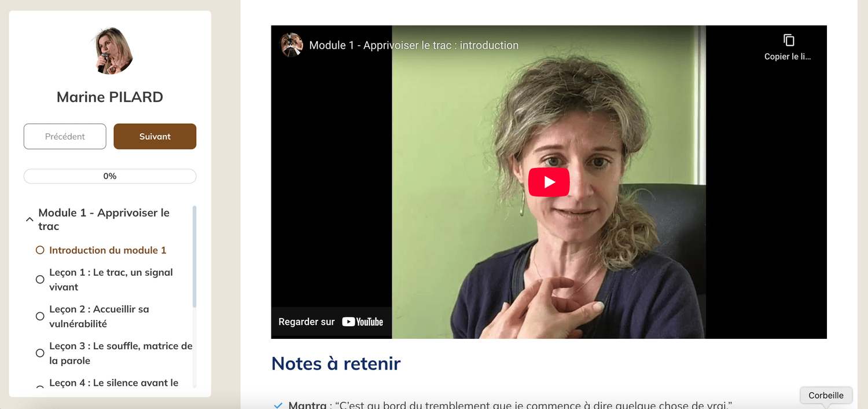Click the video title link
The width and height of the screenshot is (868, 409).
tap(414, 45)
